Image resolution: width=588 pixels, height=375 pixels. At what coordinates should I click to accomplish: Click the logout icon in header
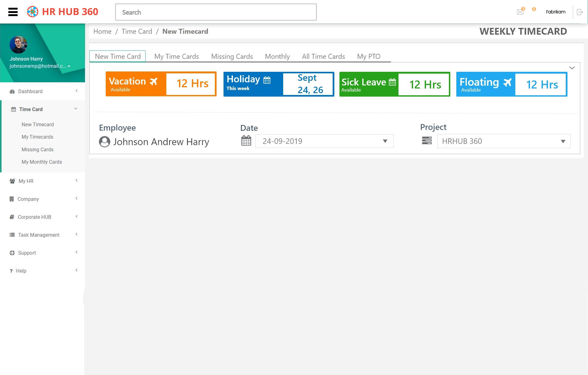coord(580,12)
